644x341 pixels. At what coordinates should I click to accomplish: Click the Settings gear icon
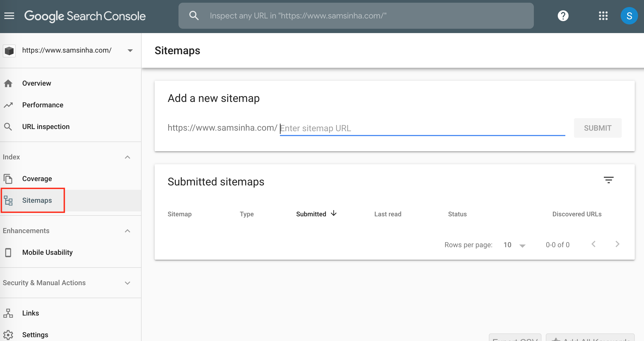8,335
